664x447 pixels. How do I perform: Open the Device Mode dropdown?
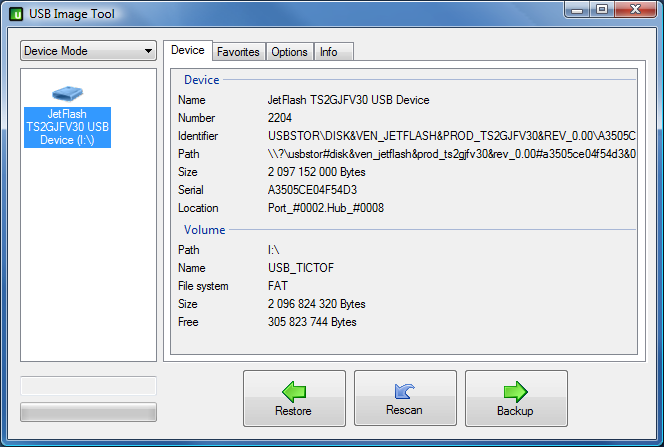[x=88, y=51]
